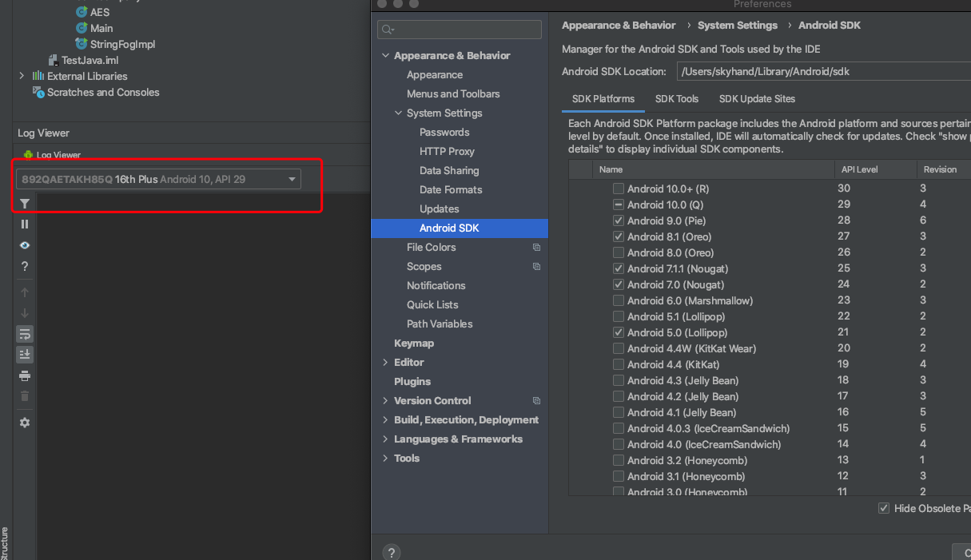Toggle Hide Obsolete Packages checkbox
971x560 pixels.
[x=884, y=508]
